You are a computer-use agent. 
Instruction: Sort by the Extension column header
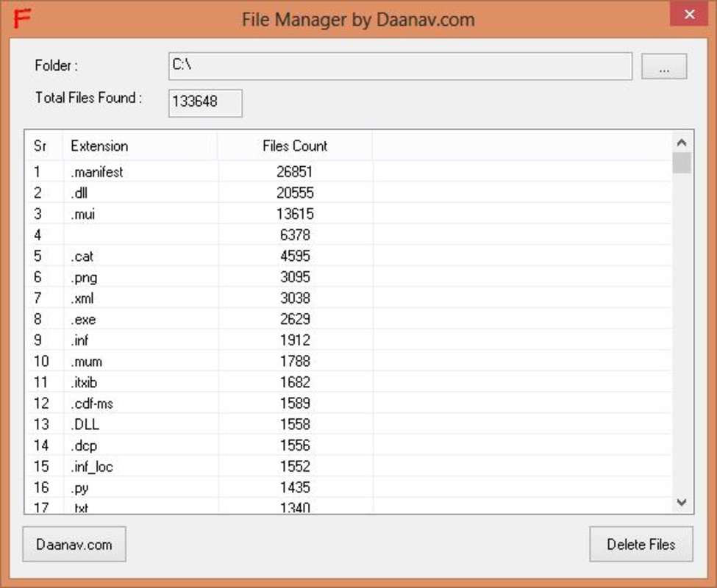140,146
